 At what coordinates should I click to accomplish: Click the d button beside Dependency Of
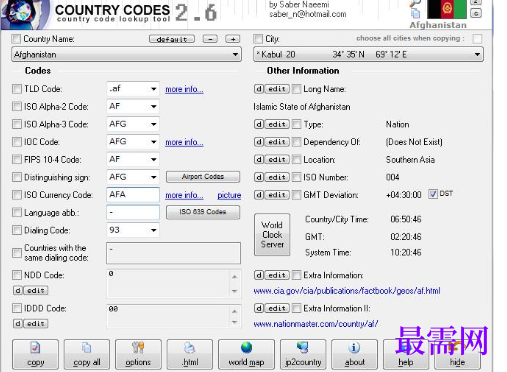(259, 142)
